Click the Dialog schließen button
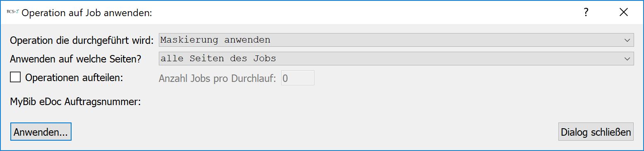Image resolution: width=644 pixels, height=151 pixels. (596, 132)
